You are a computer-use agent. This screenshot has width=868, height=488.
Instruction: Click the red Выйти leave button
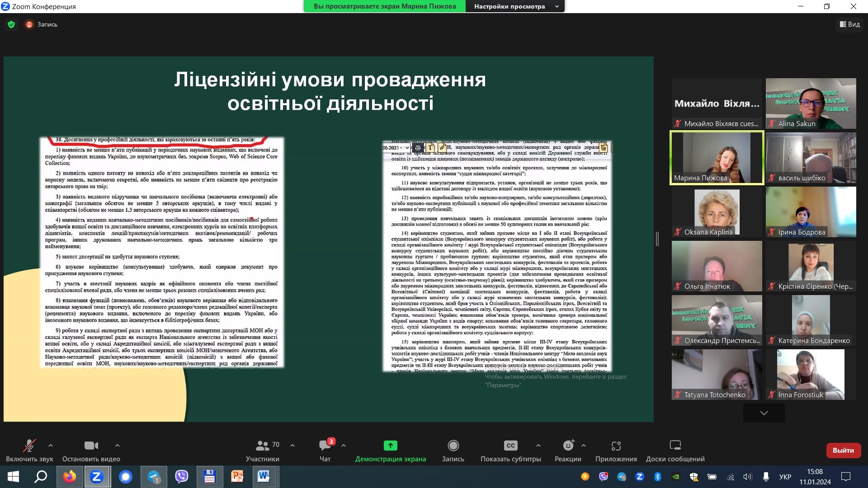tap(843, 450)
